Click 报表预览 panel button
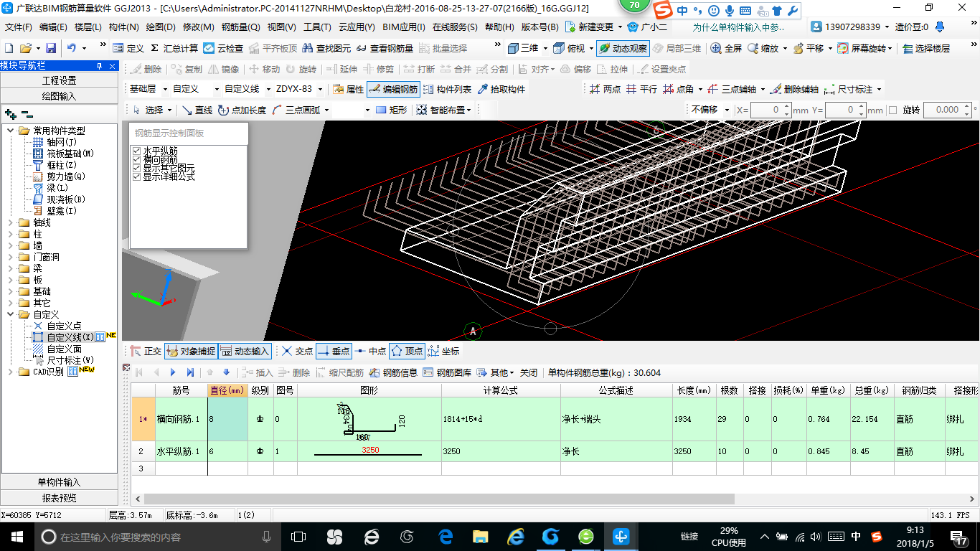The height and width of the screenshot is (551, 980). click(59, 498)
